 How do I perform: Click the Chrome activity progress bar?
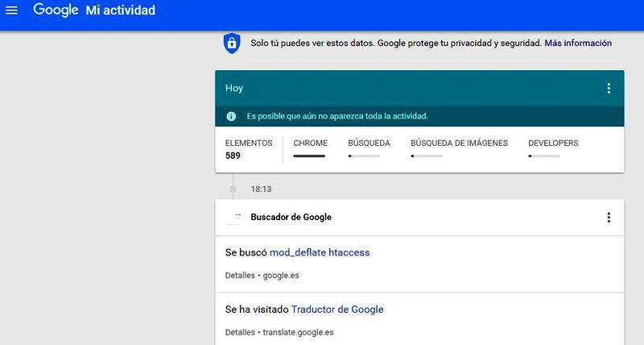tap(309, 156)
